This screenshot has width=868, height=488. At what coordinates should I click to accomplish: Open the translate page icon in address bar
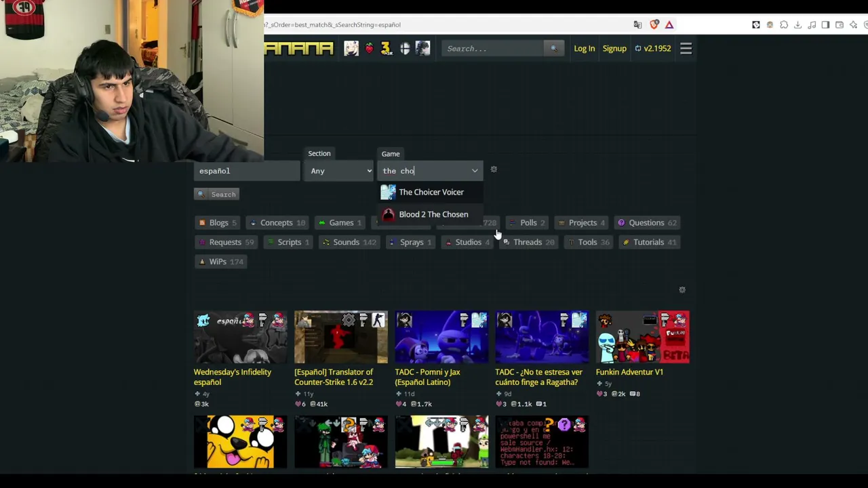pyautogui.click(x=637, y=25)
